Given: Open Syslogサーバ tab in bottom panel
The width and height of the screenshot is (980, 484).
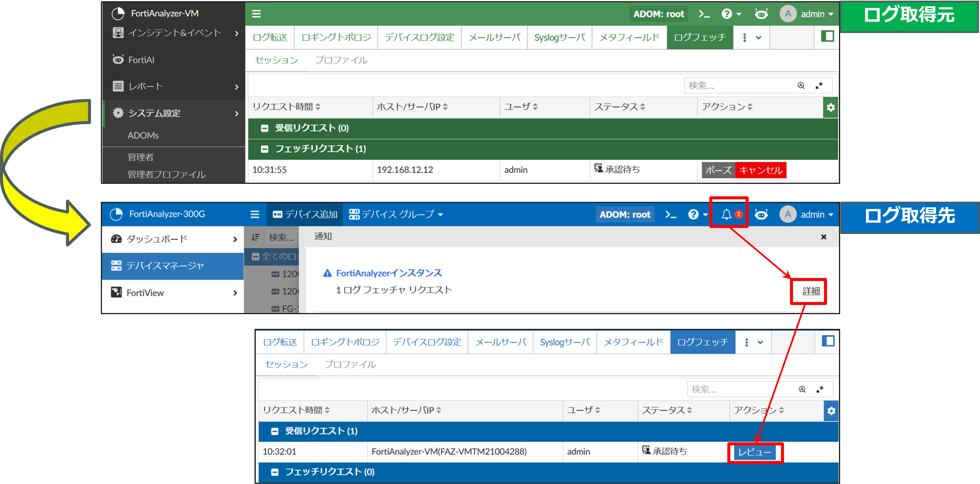Looking at the screenshot, I should coord(565,342).
